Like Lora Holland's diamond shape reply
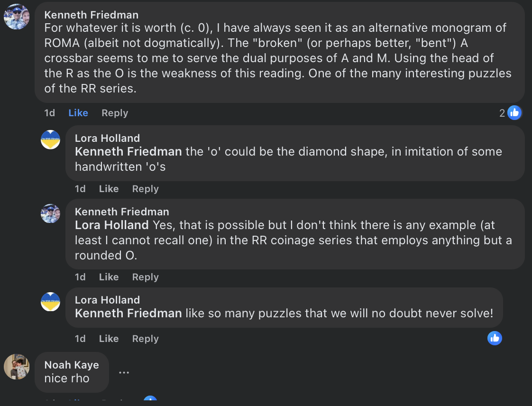This screenshot has width=532, height=406. click(109, 189)
